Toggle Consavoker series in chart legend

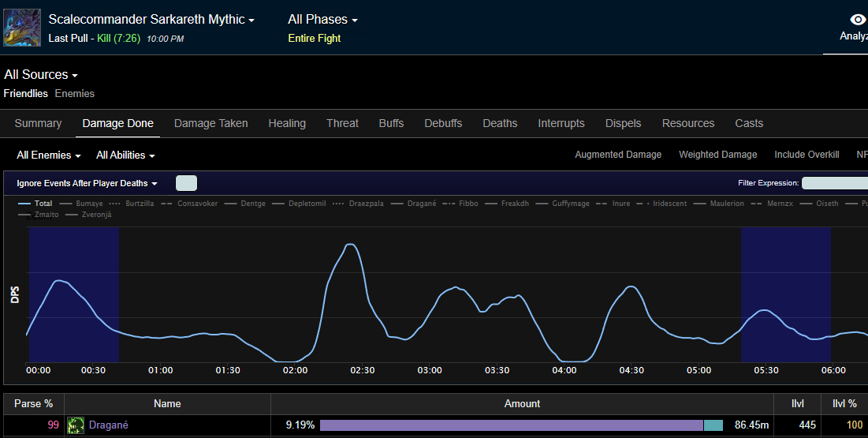tap(189, 204)
